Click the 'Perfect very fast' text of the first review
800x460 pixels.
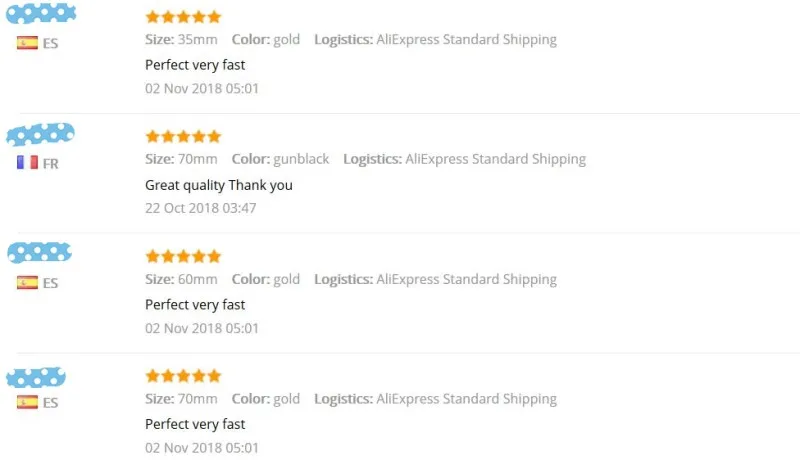195,65
